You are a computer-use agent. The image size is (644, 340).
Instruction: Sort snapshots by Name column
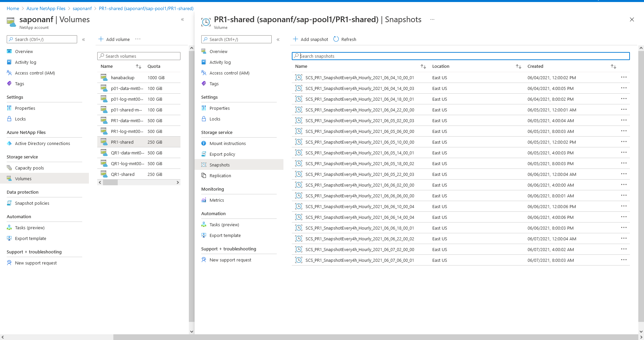point(423,66)
